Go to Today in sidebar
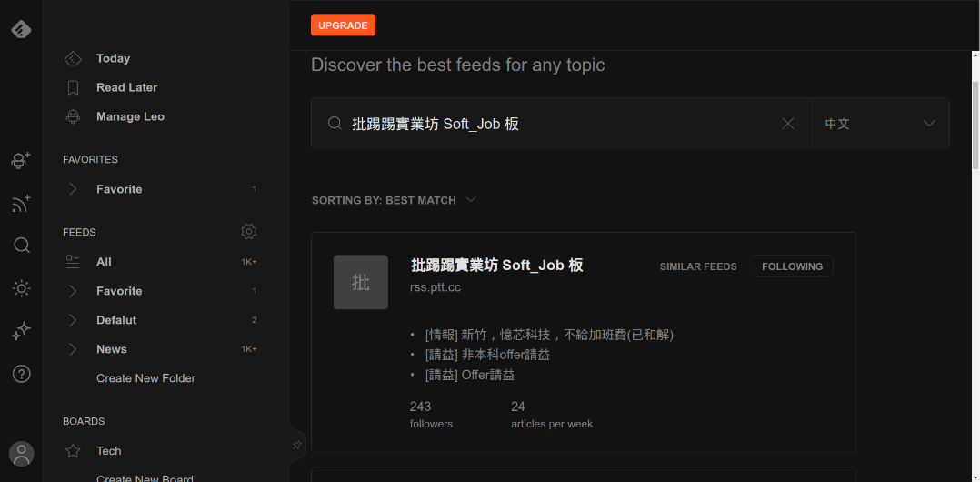980x482 pixels. pos(113,58)
